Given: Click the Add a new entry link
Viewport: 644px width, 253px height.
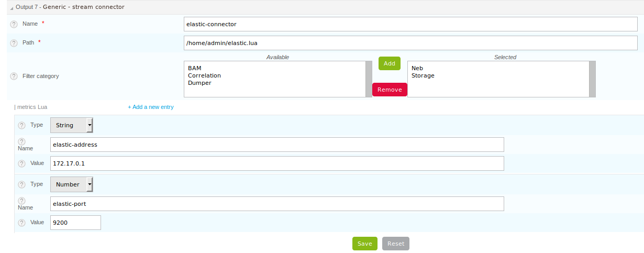Looking at the screenshot, I should 151,107.
